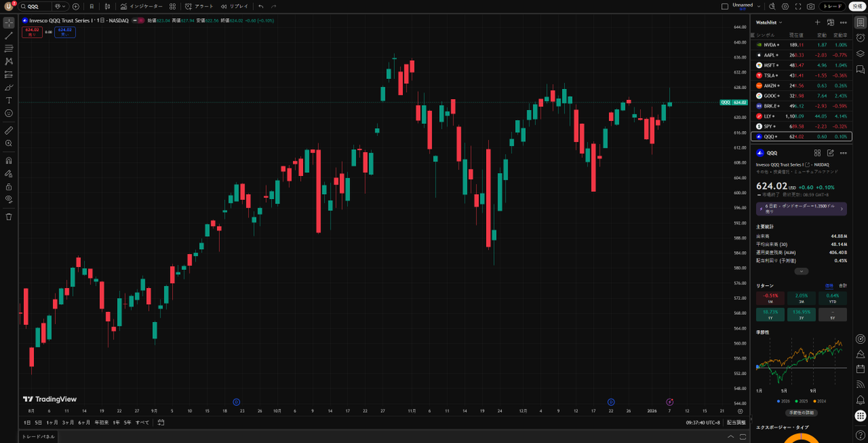
Task: Toggle stay-in-drawing-mode pencil lock
Action: coord(9,174)
